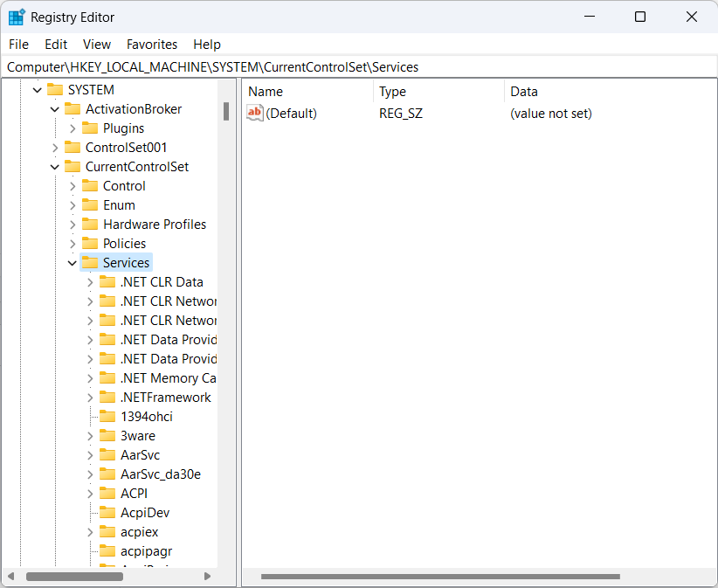The image size is (718, 588).
Task: Click the registry path address bar
Action: tap(359, 67)
